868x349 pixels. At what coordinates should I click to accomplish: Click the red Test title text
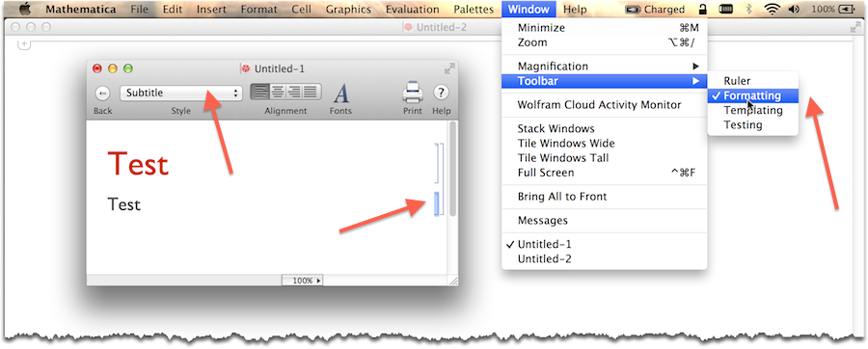tap(138, 165)
